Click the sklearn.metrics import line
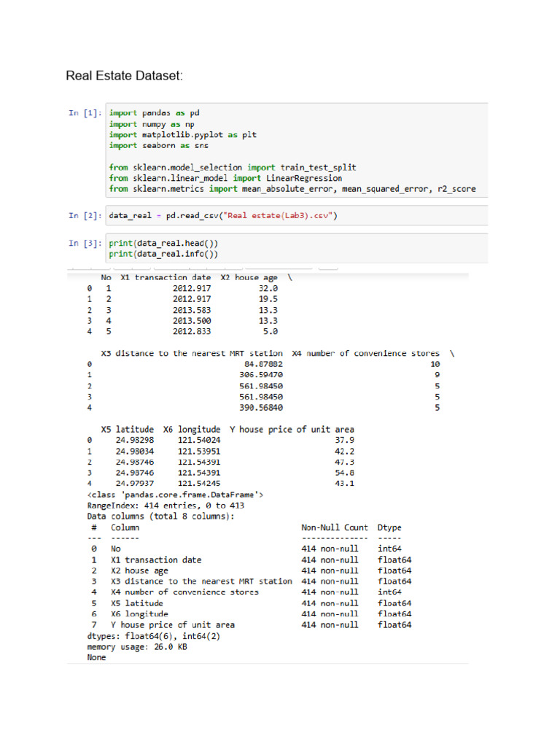Viewport: 560px width, 747px height. (292, 189)
